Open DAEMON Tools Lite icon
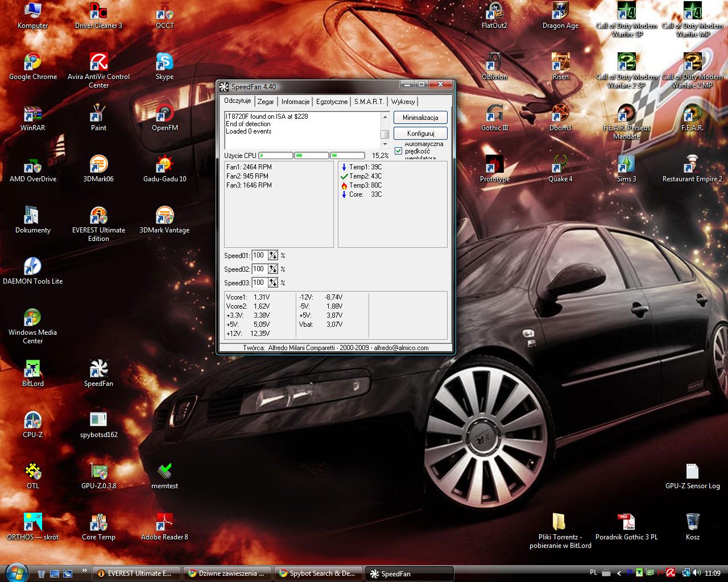This screenshot has width=728, height=582. (32, 271)
